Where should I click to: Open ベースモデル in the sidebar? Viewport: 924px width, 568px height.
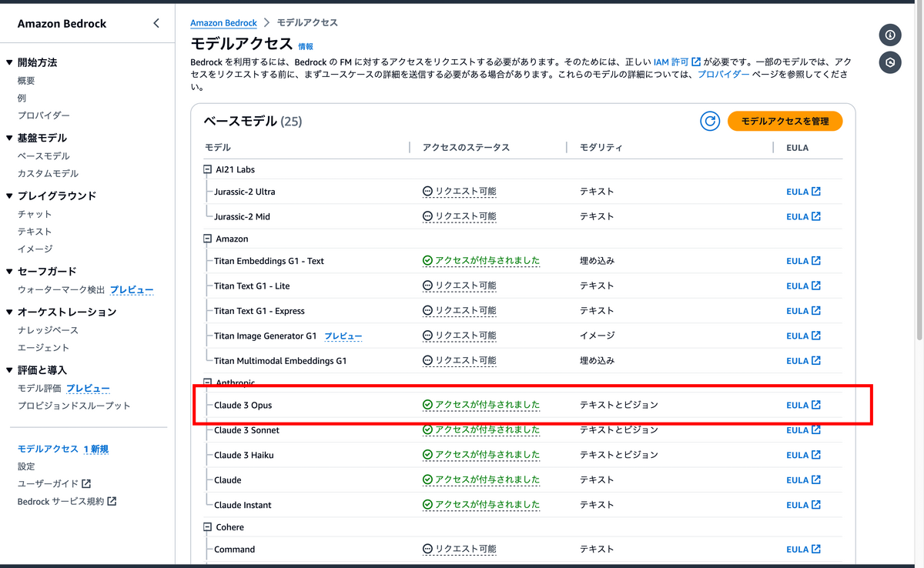pos(44,155)
